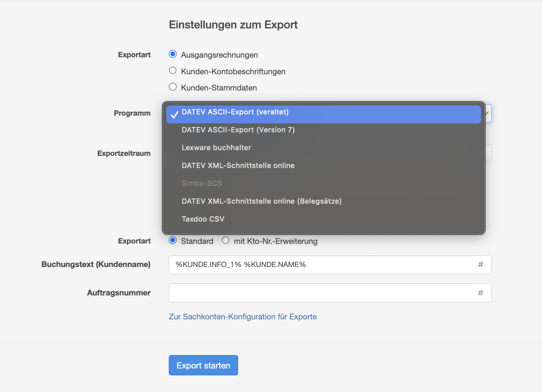Click into the Buchungstext (Kundenname) text field

tap(320, 265)
